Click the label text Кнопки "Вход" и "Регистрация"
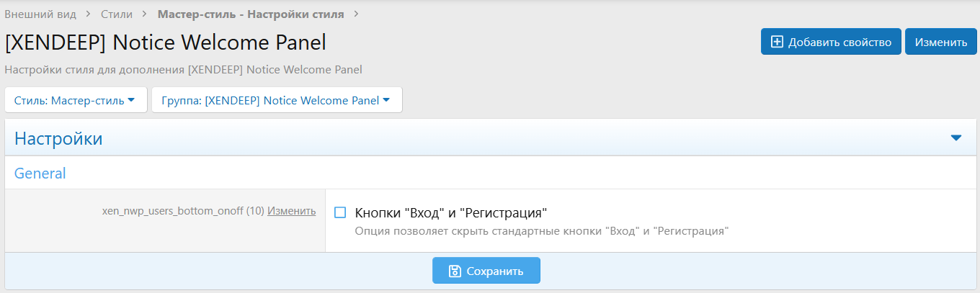 point(451,212)
